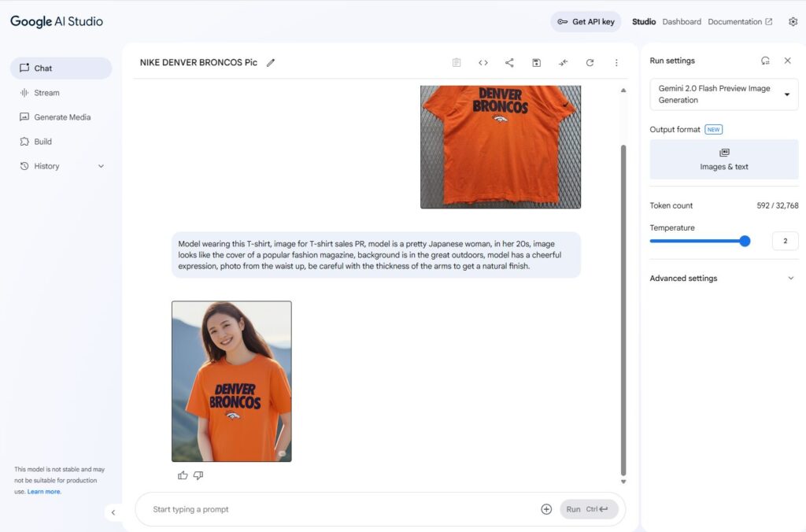Image resolution: width=806 pixels, height=532 pixels.
Task: Clear the chat with refresh icon
Action: click(590, 63)
